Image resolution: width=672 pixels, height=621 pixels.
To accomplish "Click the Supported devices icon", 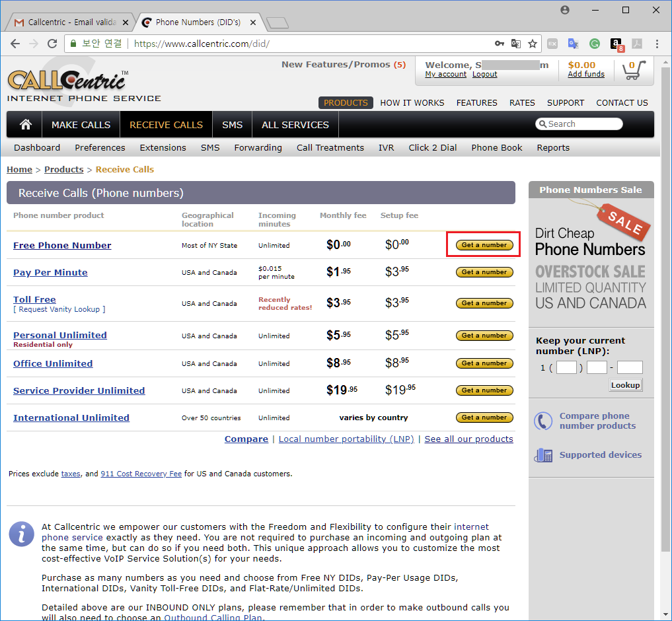I will coord(542,455).
